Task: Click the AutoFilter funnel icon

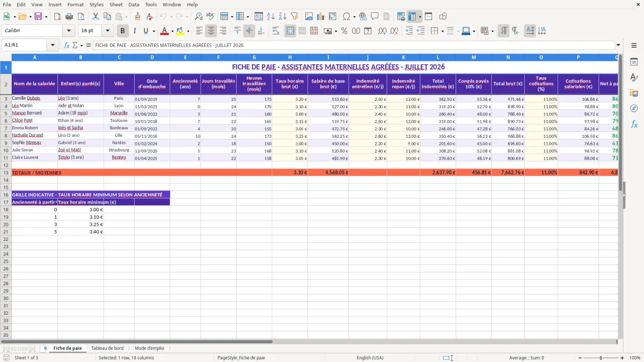Action: (x=294, y=17)
